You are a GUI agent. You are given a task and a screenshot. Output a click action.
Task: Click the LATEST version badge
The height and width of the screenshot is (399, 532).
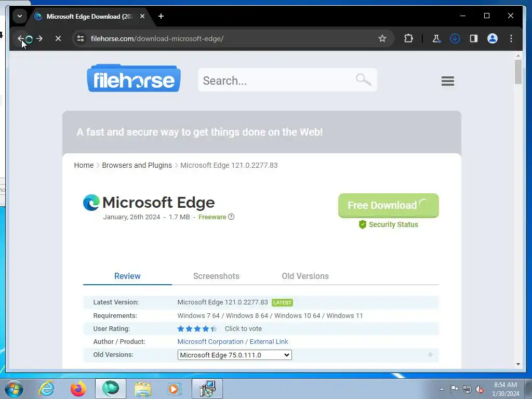[x=282, y=303]
